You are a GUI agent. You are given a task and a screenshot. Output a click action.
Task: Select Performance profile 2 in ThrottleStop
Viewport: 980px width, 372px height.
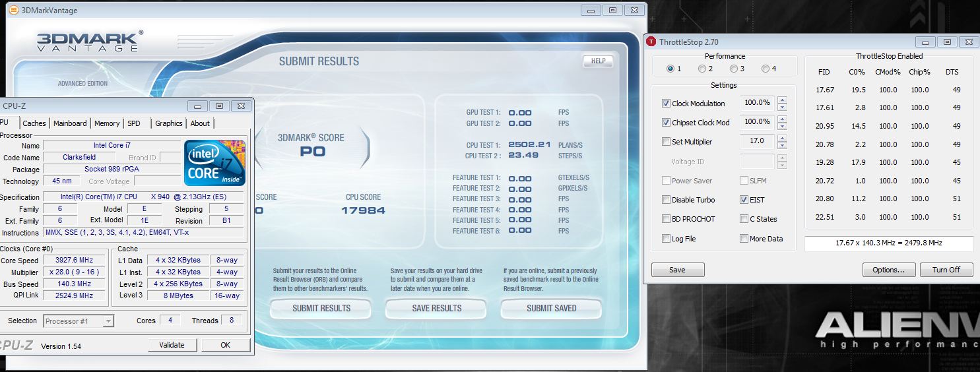(702, 69)
